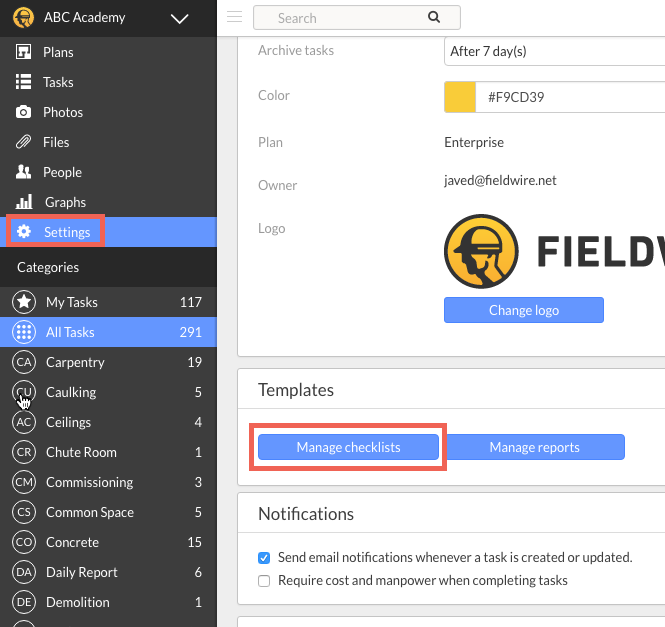
Task: Click the Graphs bar chart icon
Action: [x=24, y=202]
